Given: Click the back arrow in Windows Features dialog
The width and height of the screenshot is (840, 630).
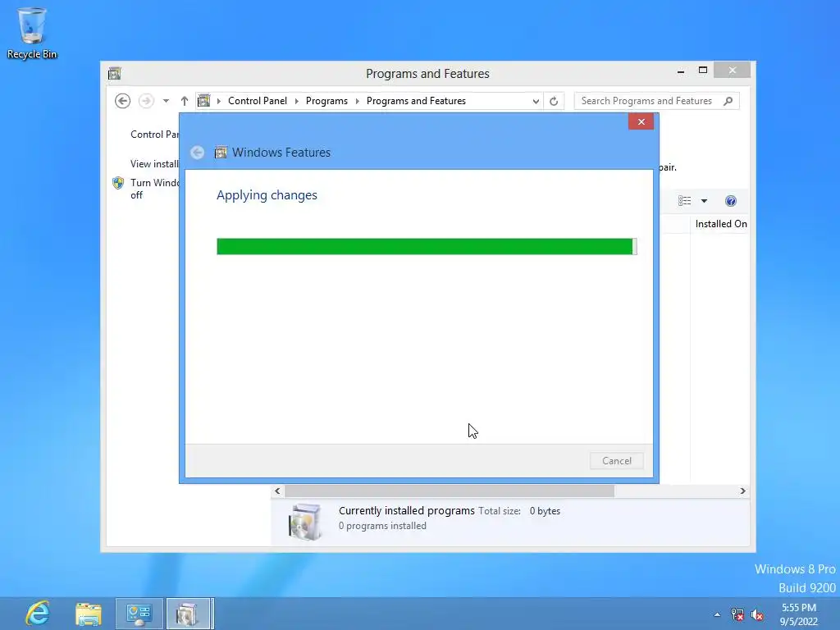Looking at the screenshot, I should (197, 153).
